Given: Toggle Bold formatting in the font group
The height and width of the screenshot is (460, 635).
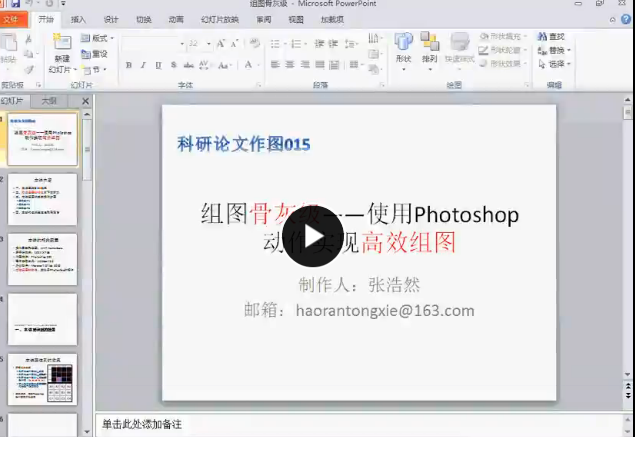Looking at the screenshot, I should tap(129, 65).
